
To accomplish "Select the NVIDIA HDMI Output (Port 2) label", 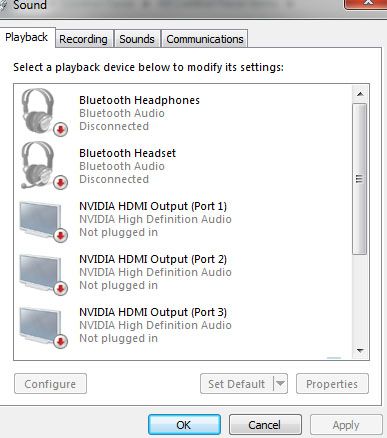I will pos(153,259).
